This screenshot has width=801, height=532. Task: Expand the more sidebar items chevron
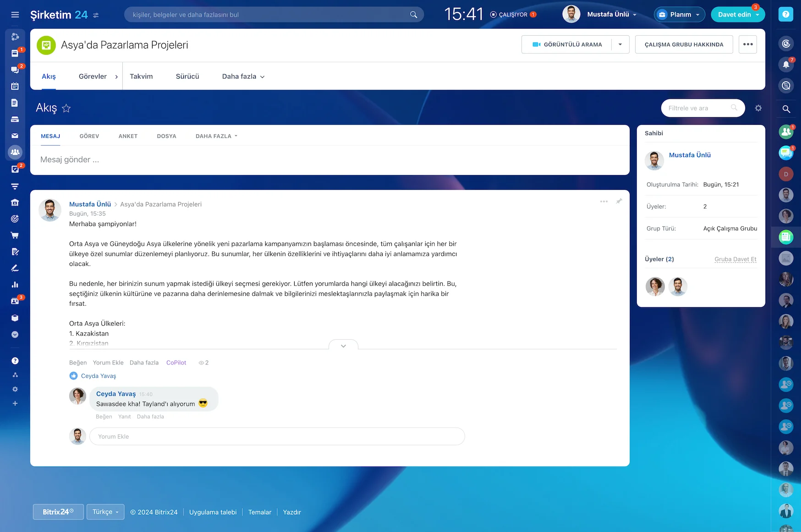point(15,334)
